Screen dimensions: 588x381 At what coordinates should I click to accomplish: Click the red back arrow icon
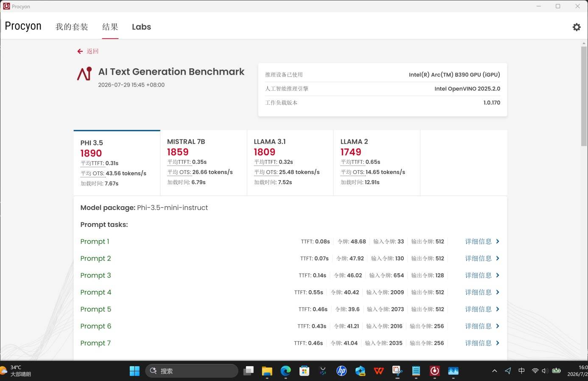click(x=80, y=51)
